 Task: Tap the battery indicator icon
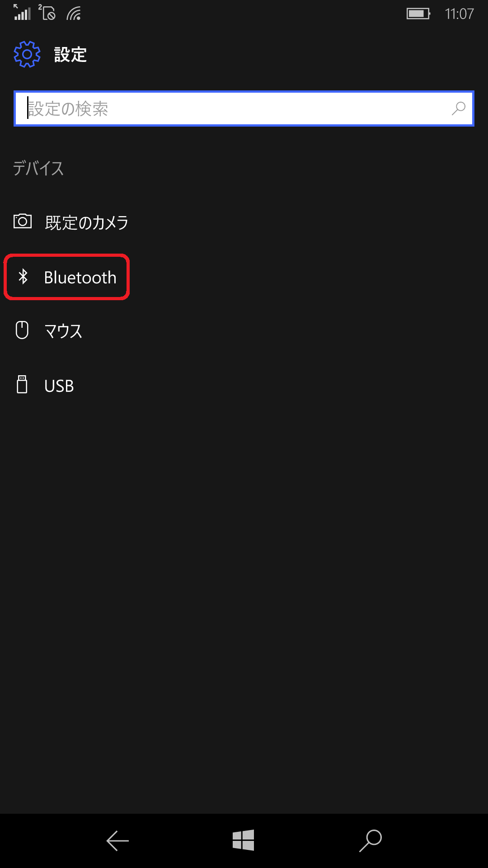point(418,14)
